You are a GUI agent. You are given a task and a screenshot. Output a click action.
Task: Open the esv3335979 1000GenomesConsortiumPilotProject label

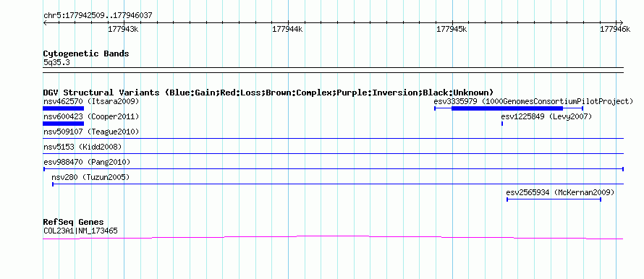point(533,101)
